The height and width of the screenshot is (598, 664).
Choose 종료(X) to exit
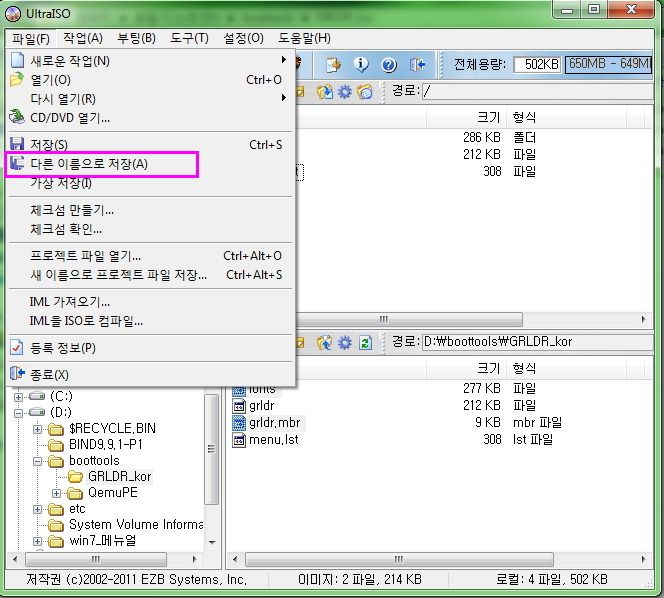tap(151, 374)
